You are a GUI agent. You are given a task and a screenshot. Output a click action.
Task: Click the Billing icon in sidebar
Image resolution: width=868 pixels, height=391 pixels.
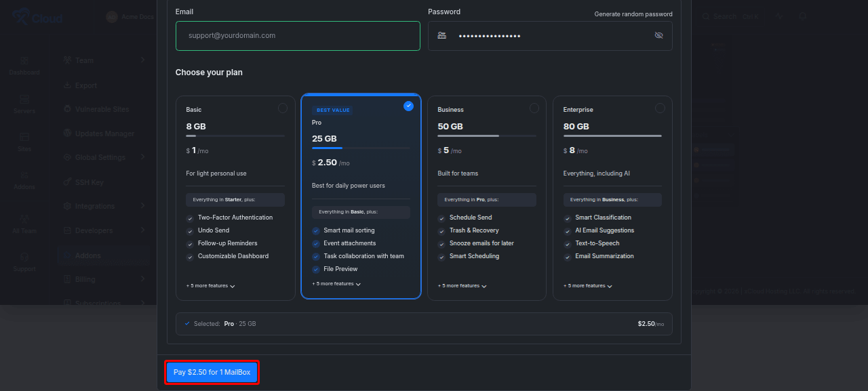point(68,279)
